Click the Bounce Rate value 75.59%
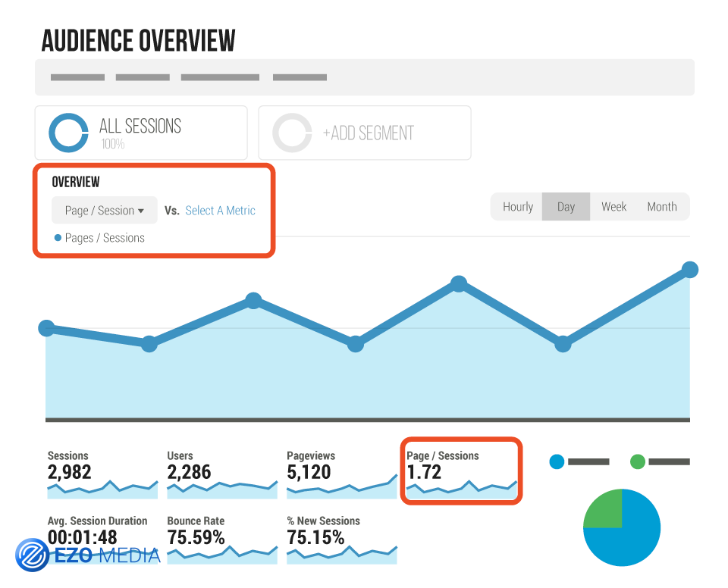Image resolution: width=728 pixels, height=588 pixels. (196, 537)
